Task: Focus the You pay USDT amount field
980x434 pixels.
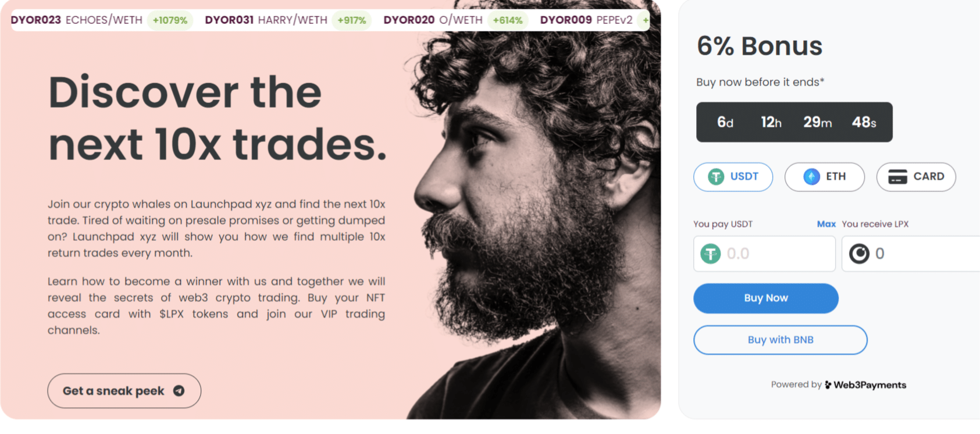Action: tap(764, 254)
